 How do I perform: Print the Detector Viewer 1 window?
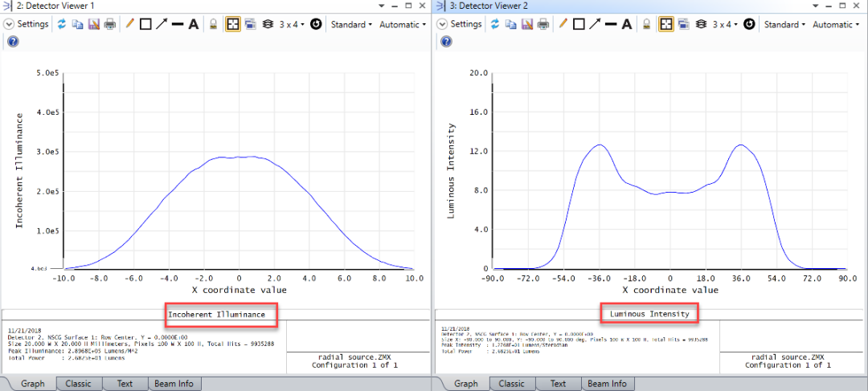[x=110, y=24]
